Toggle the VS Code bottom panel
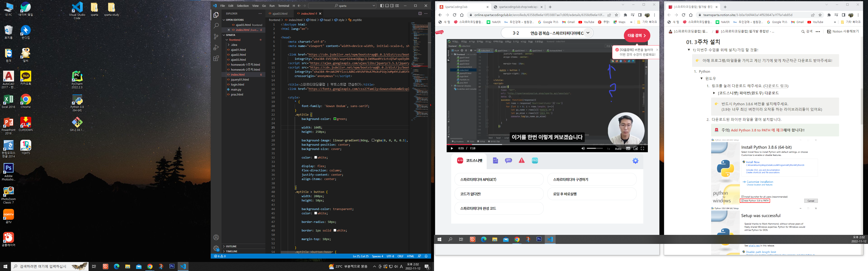This screenshot has width=868, height=271. tap(387, 6)
